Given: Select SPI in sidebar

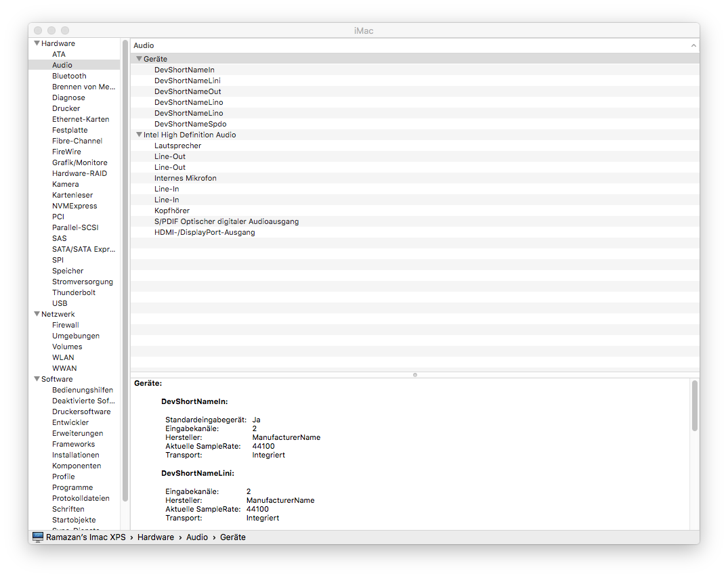Looking at the screenshot, I should [x=58, y=260].
